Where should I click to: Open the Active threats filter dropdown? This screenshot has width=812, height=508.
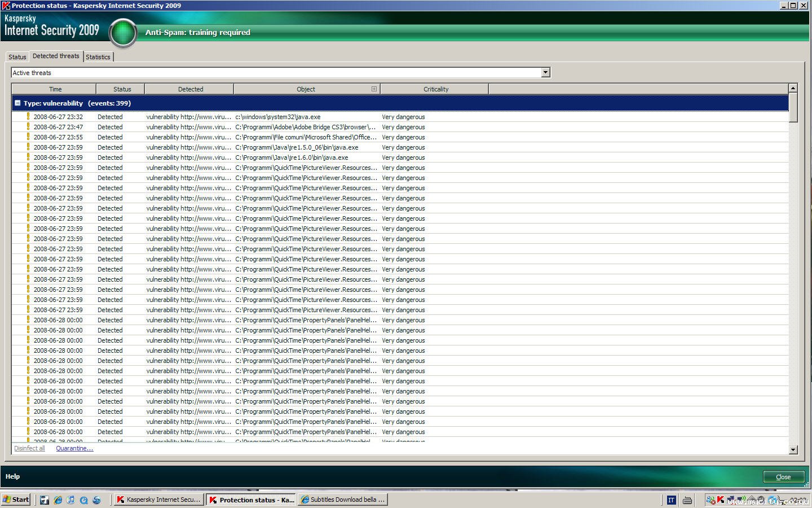(x=545, y=72)
